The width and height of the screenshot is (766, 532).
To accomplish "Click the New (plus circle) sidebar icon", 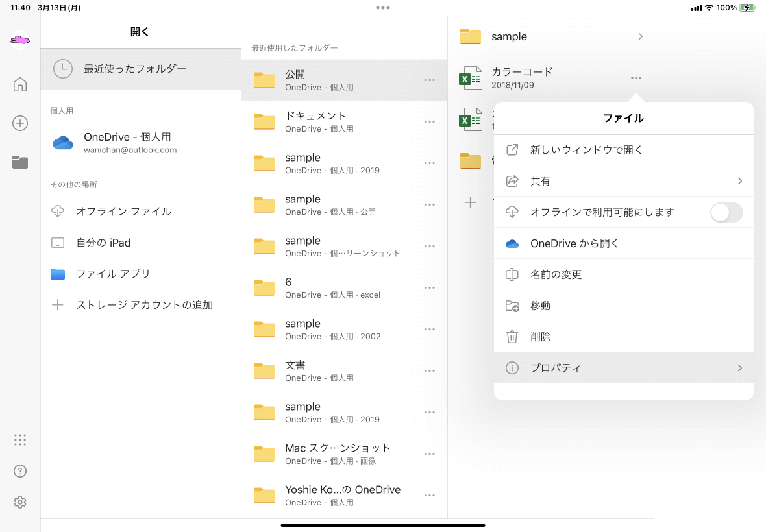I will click(20, 123).
